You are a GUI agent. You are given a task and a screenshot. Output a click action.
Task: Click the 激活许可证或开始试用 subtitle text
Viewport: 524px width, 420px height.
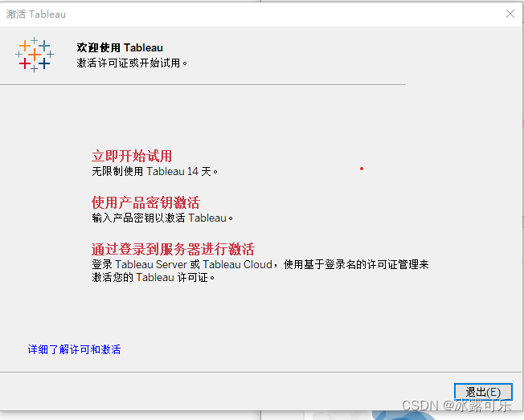tap(132, 63)
